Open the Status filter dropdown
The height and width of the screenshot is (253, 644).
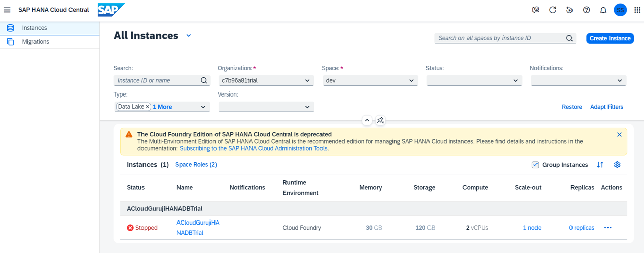click(515, 81)
